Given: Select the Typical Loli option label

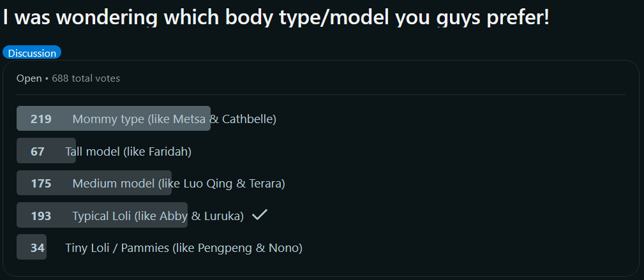Looking at the screenshot, I should [x=158, y=216].
